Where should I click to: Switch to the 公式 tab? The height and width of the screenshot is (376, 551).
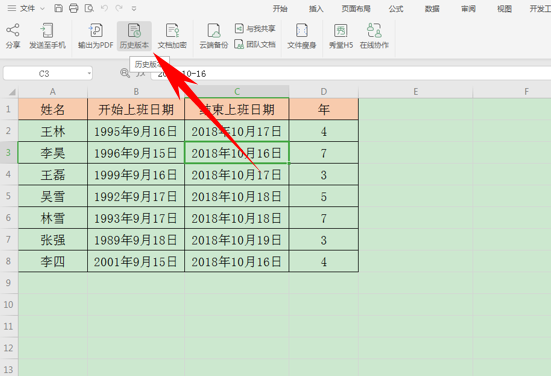pyautogui.click(x=396, y=9)
